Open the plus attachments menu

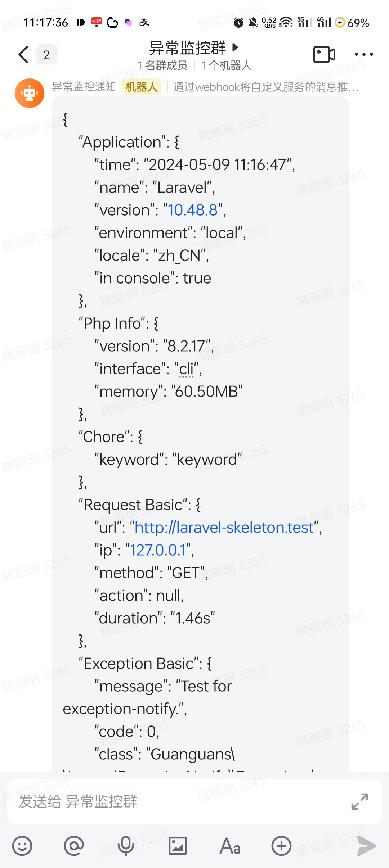click(281, 846)
